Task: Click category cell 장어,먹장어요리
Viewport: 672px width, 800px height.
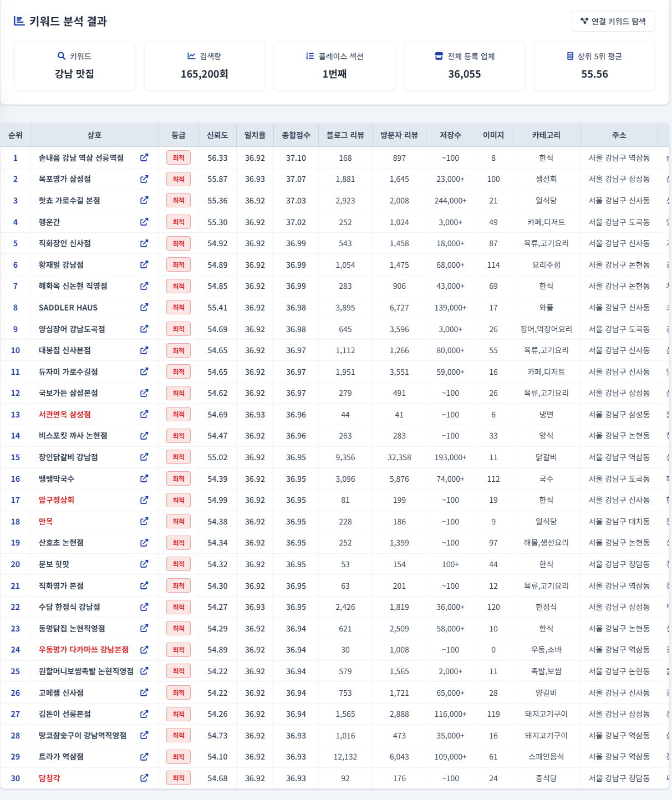Action: pos(546,329)
